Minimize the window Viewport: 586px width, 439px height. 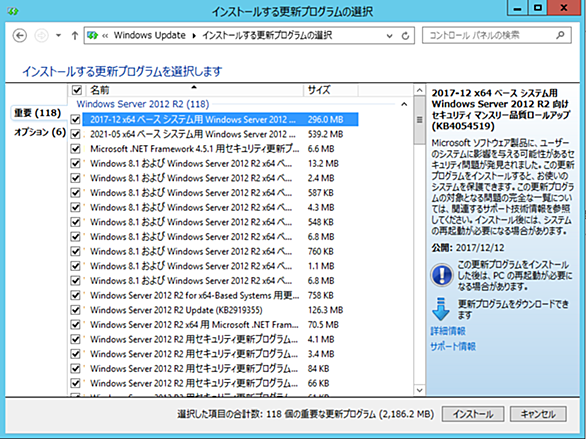coord(518,8)
